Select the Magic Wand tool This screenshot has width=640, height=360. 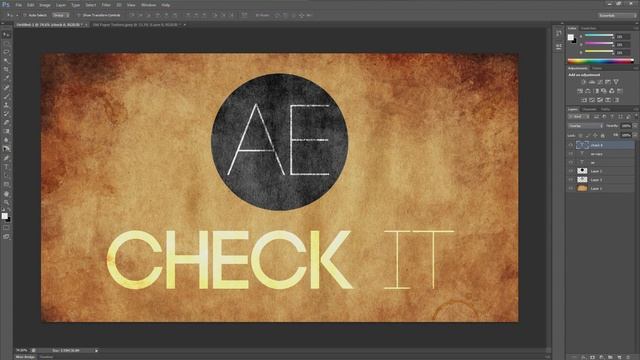click(6, 61)
